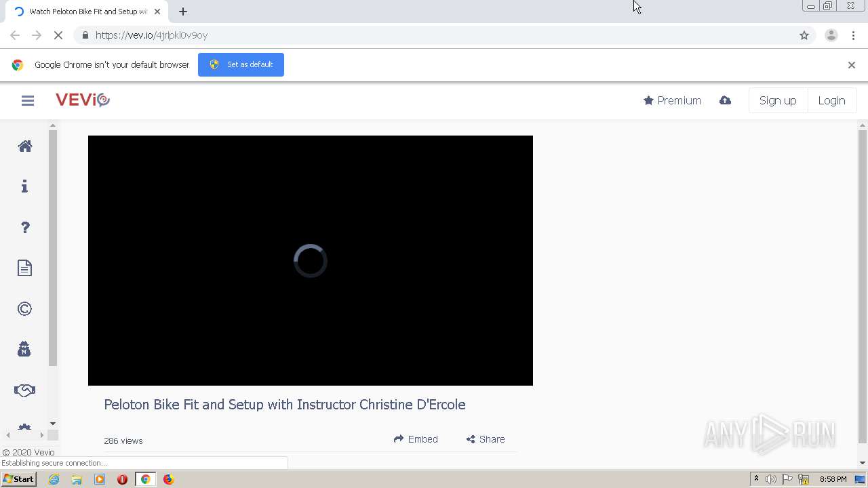The height and width of the screenshot is (488, 868).
Task: Click the Sign up button
Action: pyautogui.click(x=778, y=100)
